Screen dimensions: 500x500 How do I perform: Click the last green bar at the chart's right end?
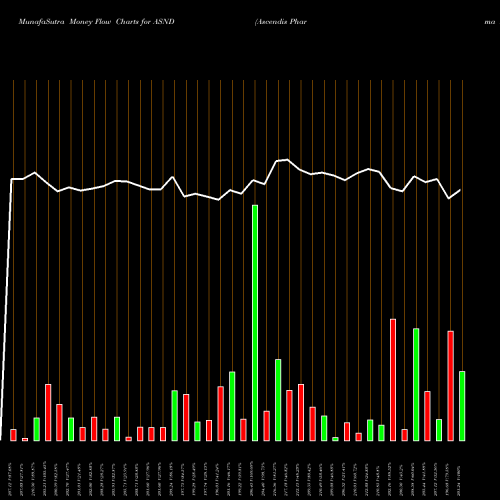pyautogui.click(x=462, y=406)
